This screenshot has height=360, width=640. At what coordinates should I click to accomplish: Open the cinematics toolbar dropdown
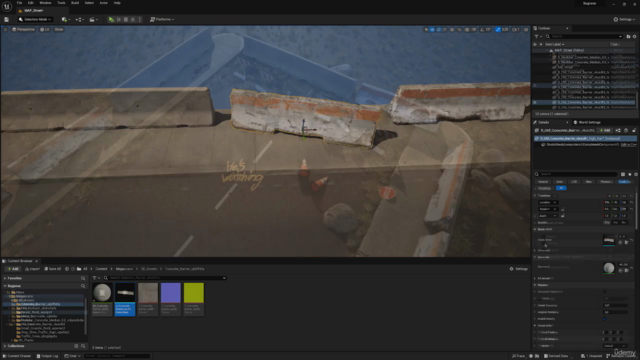pos(93,19)
